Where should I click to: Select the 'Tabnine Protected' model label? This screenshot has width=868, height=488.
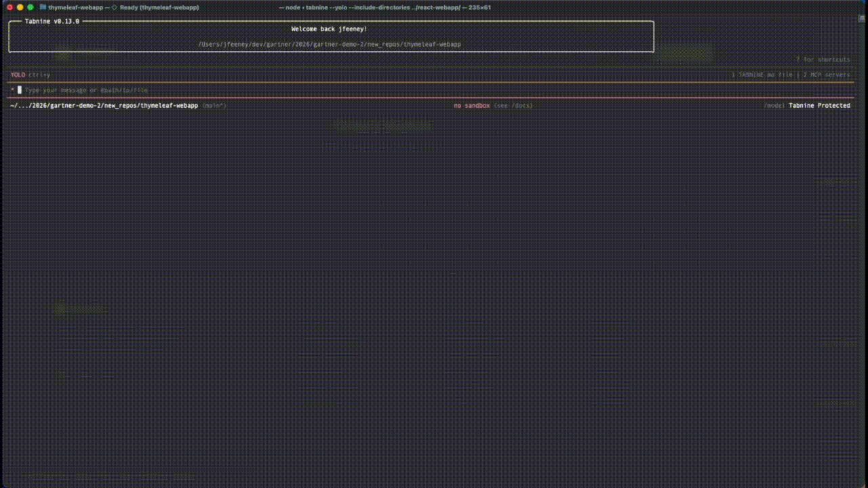pos(818,105)
